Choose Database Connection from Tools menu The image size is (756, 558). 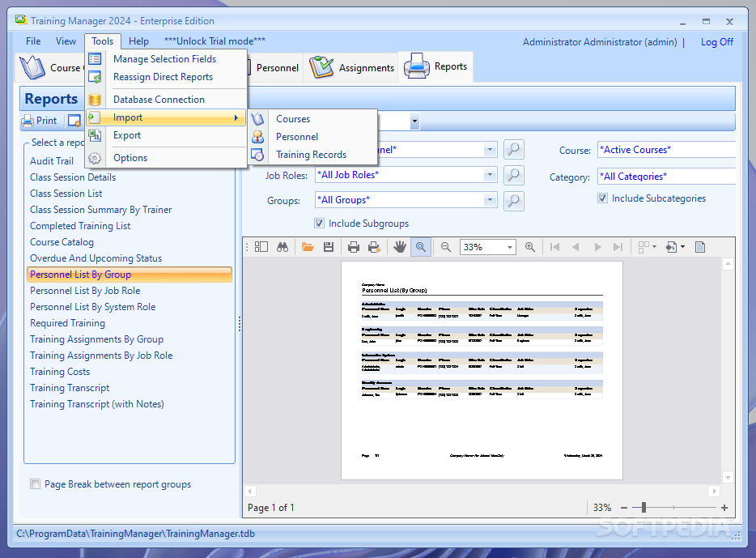click(167, 100)
